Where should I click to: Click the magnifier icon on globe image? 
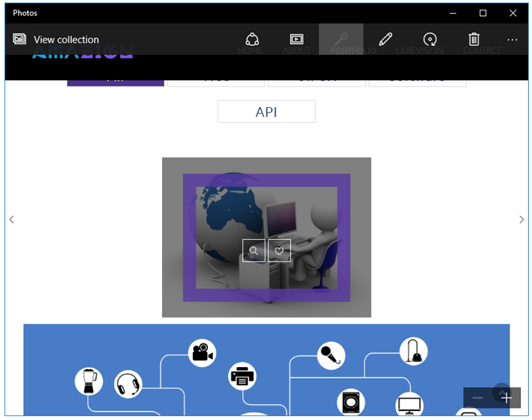point(254,250)
